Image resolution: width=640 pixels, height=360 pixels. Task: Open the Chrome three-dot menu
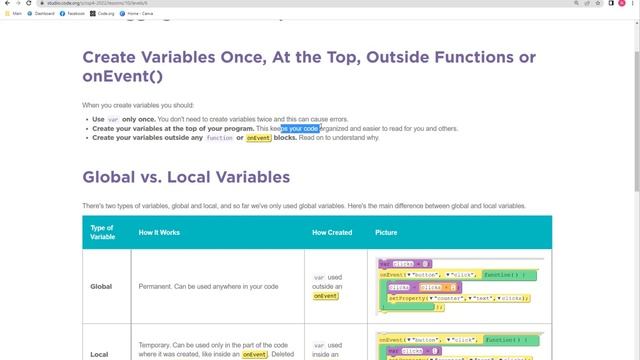point(633,3)
